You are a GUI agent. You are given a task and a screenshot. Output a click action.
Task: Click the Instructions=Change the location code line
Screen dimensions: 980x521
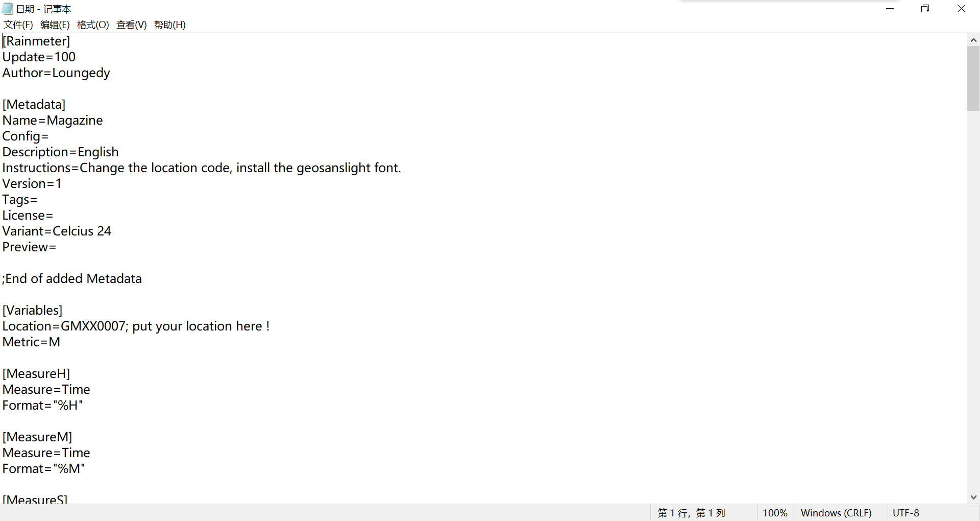(202, 168)
